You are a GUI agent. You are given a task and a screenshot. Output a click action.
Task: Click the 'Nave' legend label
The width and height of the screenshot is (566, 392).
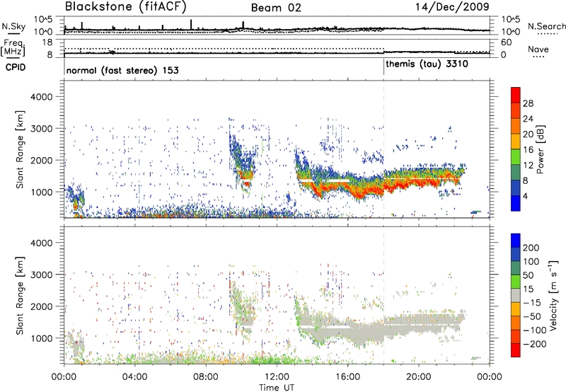tap(538, 49)
